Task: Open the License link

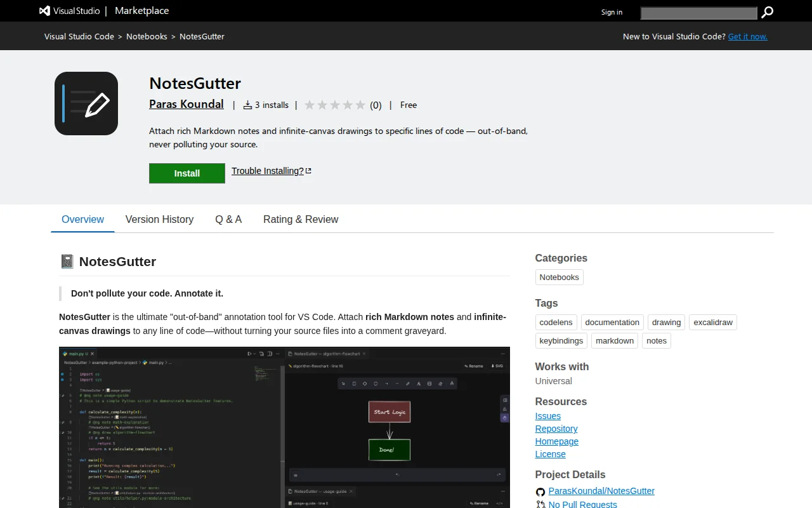Action: (x=551, y=454)
